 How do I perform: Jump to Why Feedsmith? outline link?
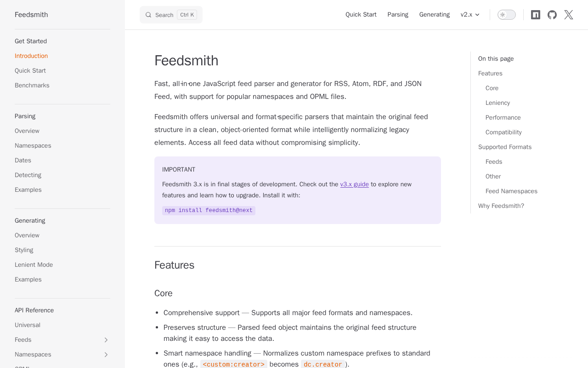[501, 206]
